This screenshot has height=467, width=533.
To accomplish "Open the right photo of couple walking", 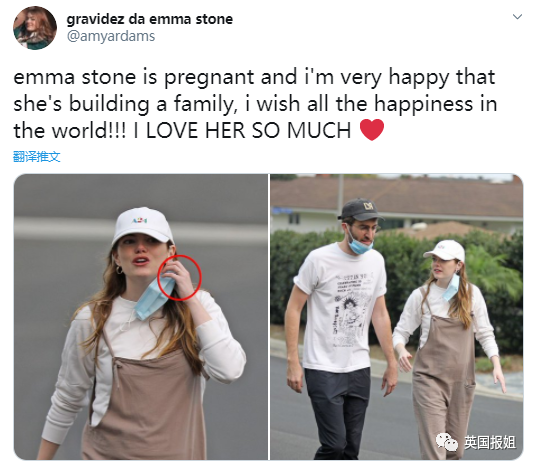I will coord(397,317).
